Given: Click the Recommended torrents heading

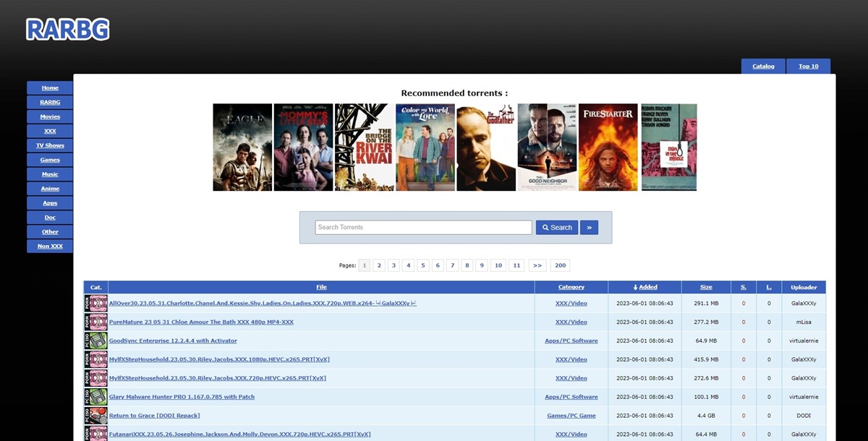Looking at the screenshot, I should 454,93.
